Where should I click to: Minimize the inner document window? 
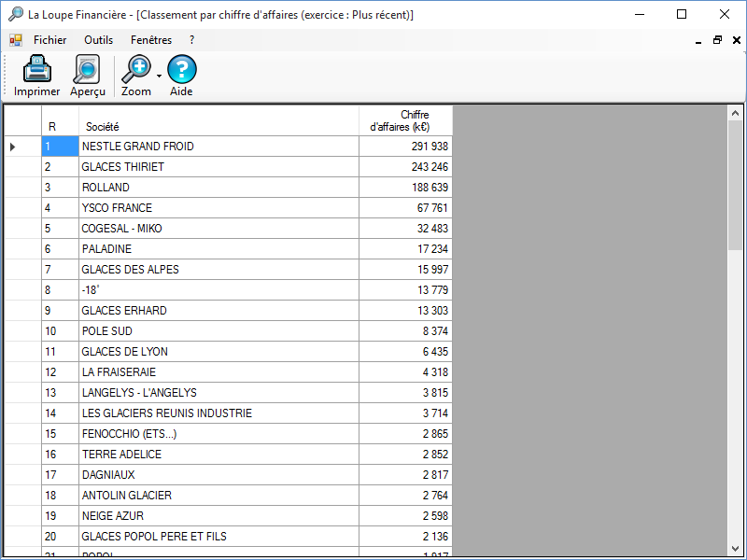coord(698,40)
